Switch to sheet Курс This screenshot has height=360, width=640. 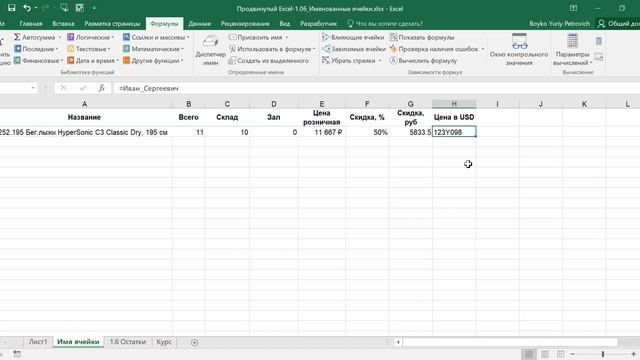pos(164,342)
